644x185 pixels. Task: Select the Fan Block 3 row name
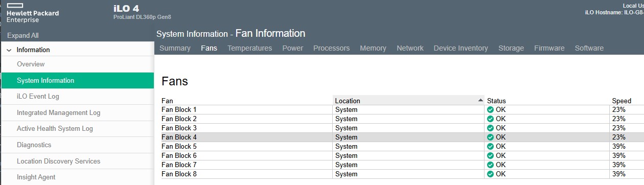[x=179, y=128]
